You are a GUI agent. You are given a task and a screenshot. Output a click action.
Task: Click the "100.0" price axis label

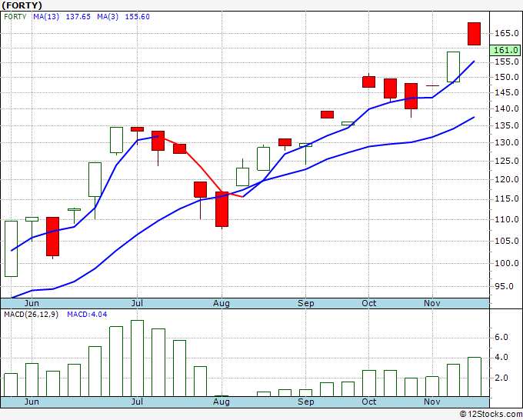[507, 263]
